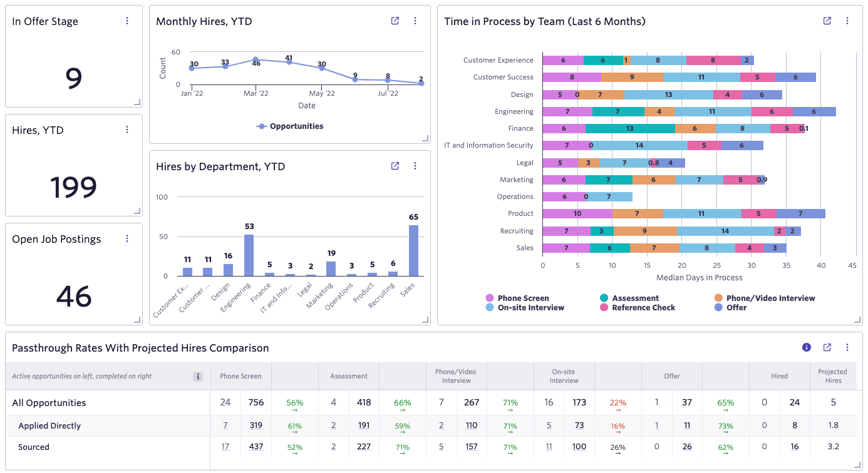Open Passthrough Rates table in expanded view

click(x=827, y=347)
